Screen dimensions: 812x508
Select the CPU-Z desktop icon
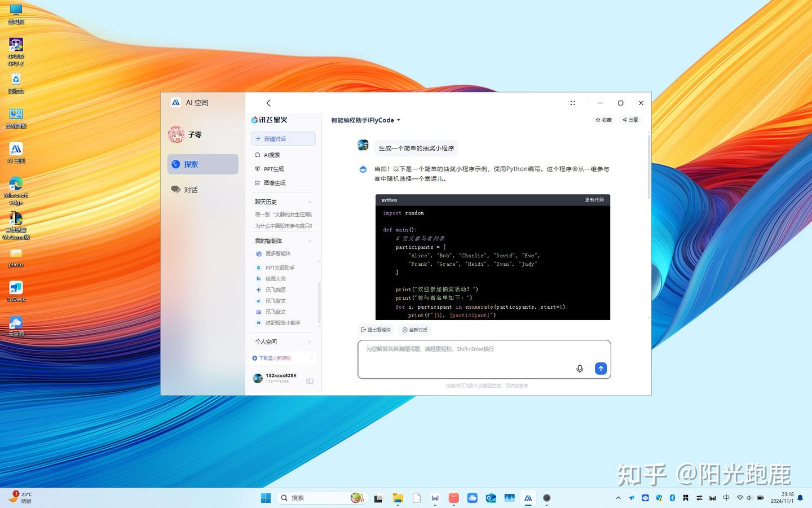click(x=16, y=51)
